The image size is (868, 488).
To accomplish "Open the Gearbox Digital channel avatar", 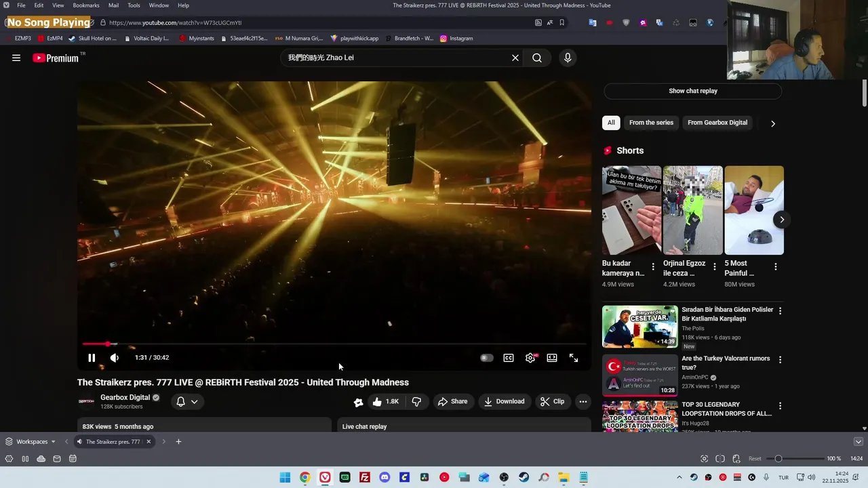I will point(86,401).
